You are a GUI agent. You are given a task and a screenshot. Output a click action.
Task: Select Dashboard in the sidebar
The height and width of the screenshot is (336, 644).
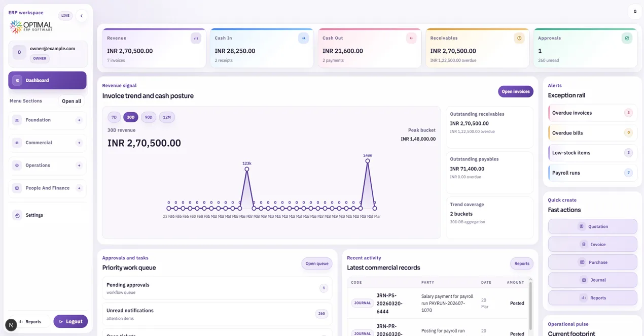47,80
